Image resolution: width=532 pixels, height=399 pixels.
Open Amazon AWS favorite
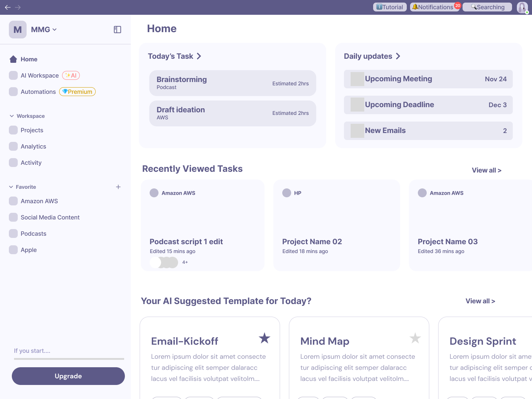[x=33, y=201]
